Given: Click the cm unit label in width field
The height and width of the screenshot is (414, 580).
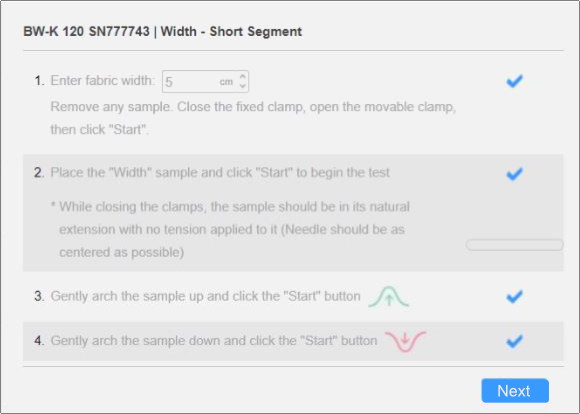Looking at the screenshot, I should click(x=226, y=82).
